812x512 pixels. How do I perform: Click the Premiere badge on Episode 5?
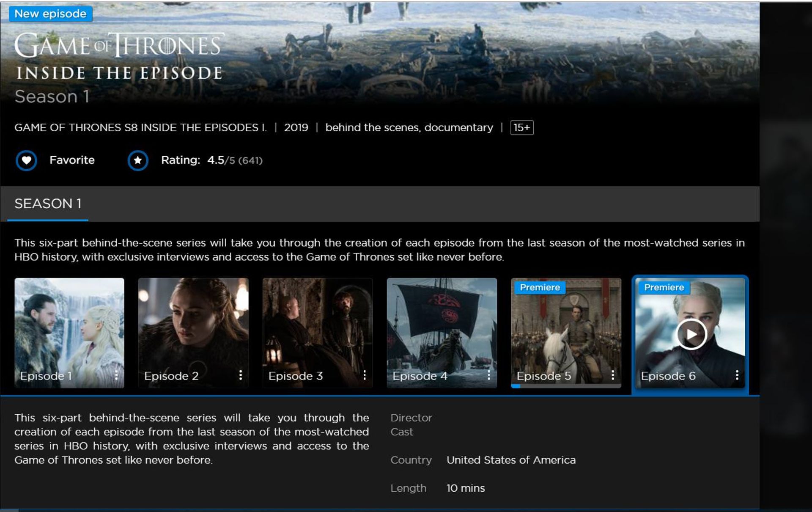pos(540,287)
